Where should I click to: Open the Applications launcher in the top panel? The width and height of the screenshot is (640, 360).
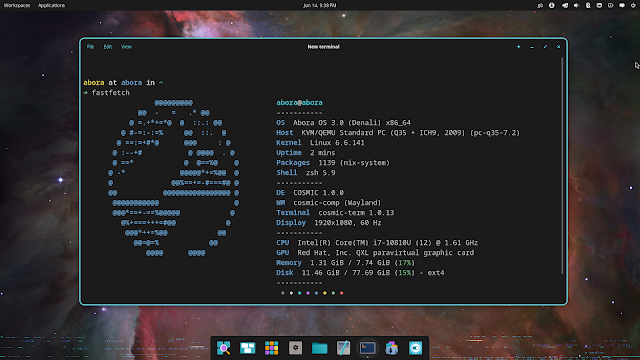tap(51, 5)
